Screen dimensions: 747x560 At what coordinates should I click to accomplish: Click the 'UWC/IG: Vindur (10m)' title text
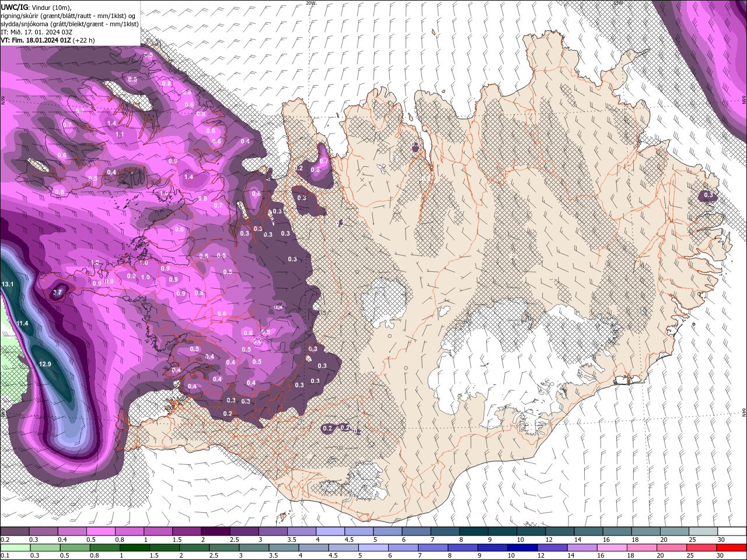pyautogui.click(x=36, y=7)
